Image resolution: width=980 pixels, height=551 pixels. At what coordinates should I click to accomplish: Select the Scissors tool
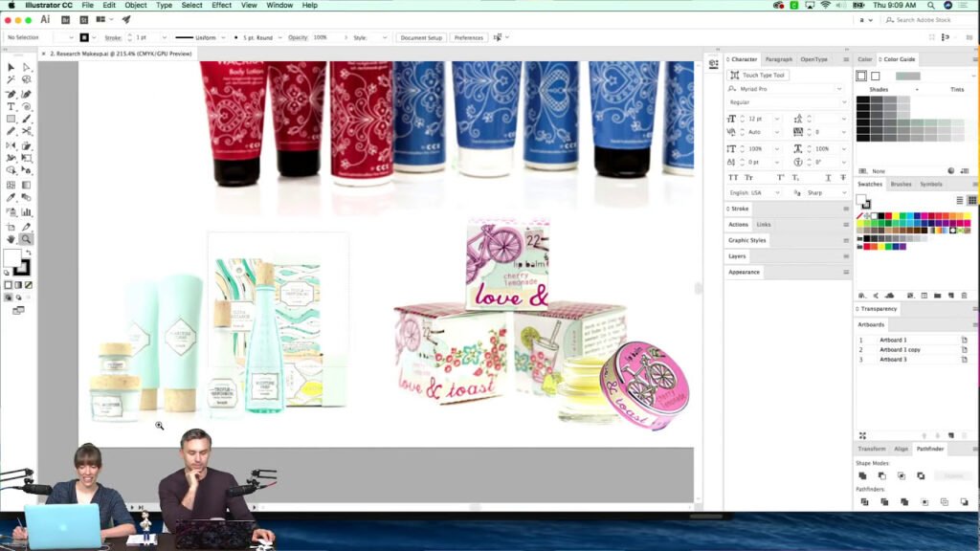[x=26, y=131]
